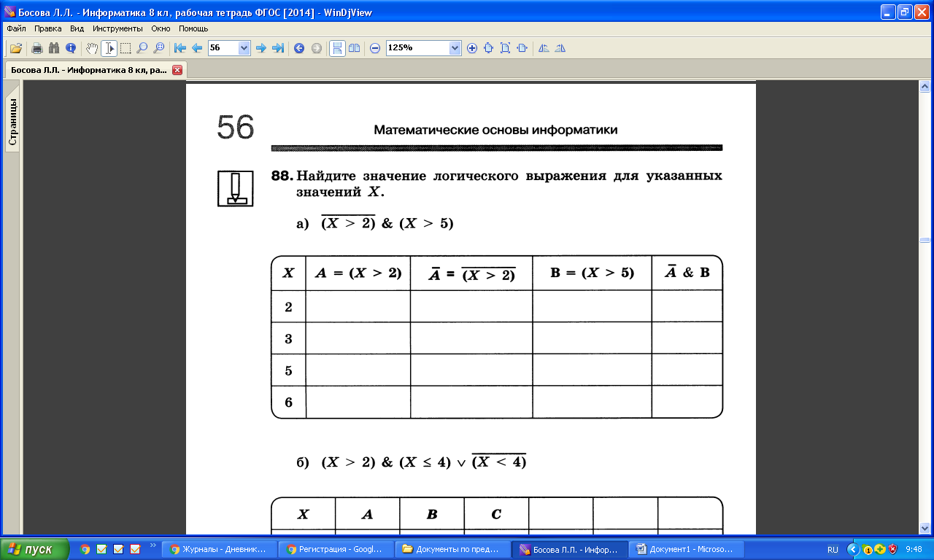Screen dimensions: 934x560
Task: Rotate page right icon
Action: point(560,48)
